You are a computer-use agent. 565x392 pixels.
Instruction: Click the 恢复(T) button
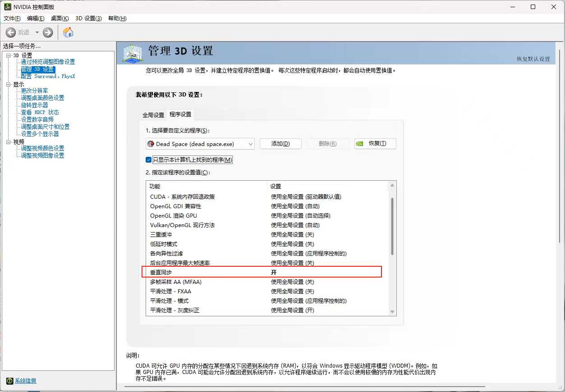375,144
